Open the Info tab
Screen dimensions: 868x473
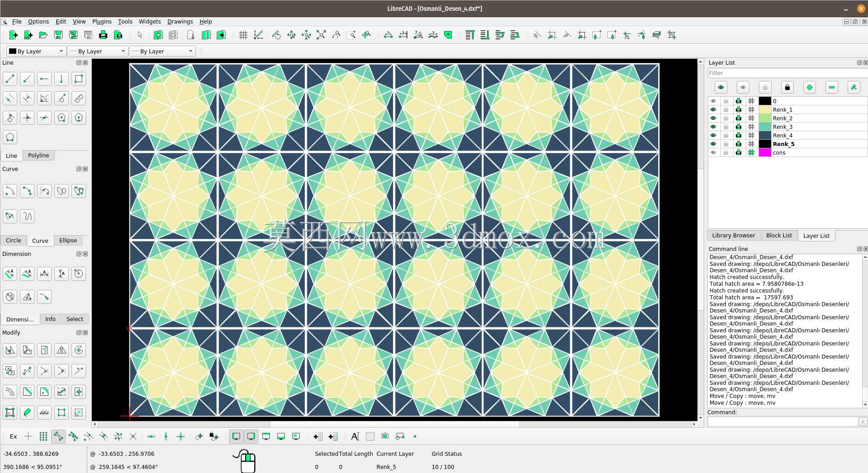pyautogui.click(x=50, y=319)
